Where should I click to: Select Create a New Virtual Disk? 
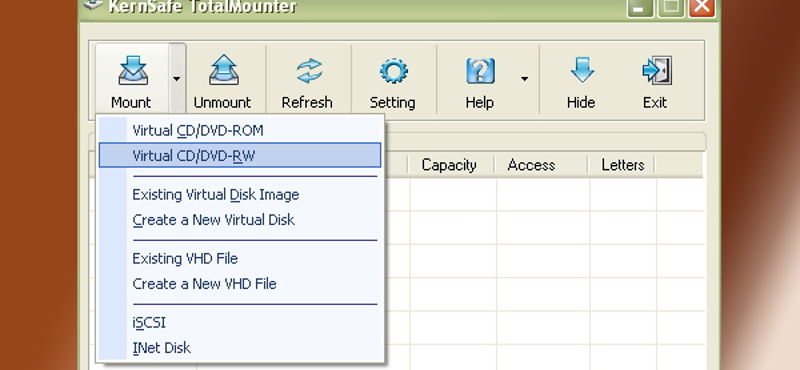tap(240, 220)
